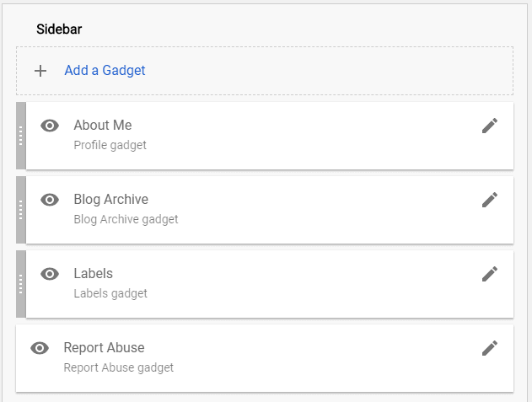Hide the Blog Archive gadget with eye icon

coord(50,200)
